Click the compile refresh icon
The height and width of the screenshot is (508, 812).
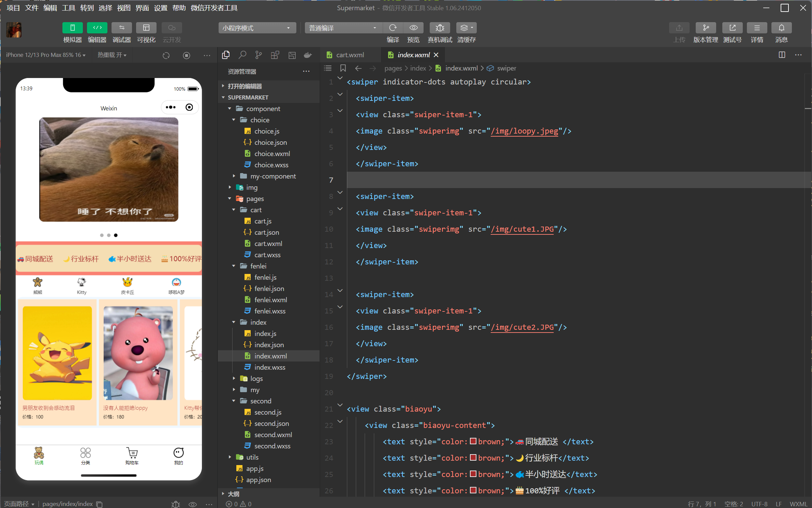[x=393, y=28]
